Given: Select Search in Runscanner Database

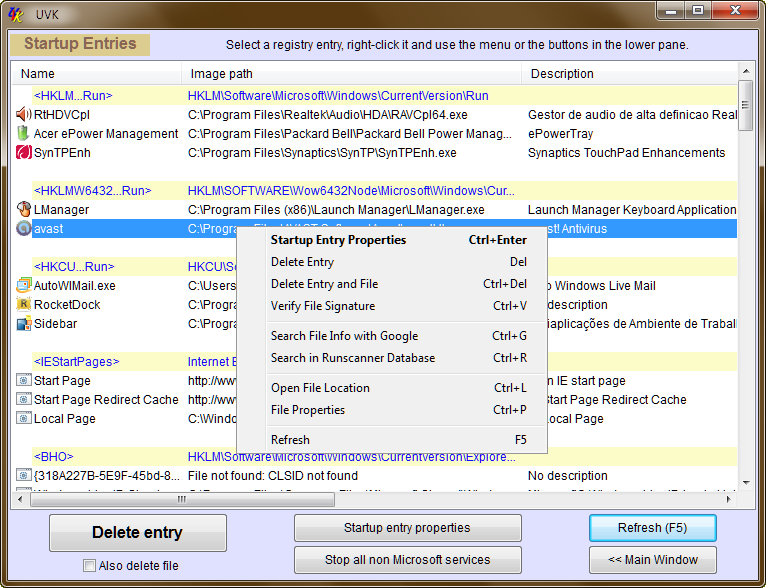Looking at the screenshot, I should [x=392, y=358].
